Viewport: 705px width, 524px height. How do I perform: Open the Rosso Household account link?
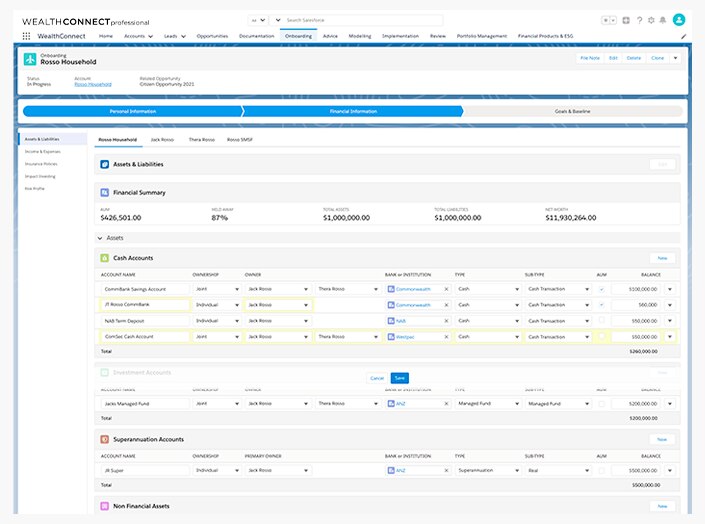click(x=93, y=85)
